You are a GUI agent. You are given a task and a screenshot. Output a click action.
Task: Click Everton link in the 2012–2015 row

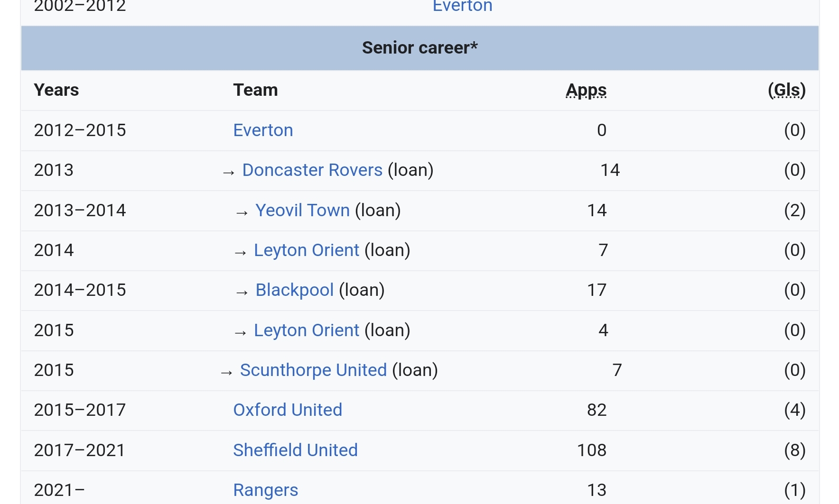pos(263,130)
